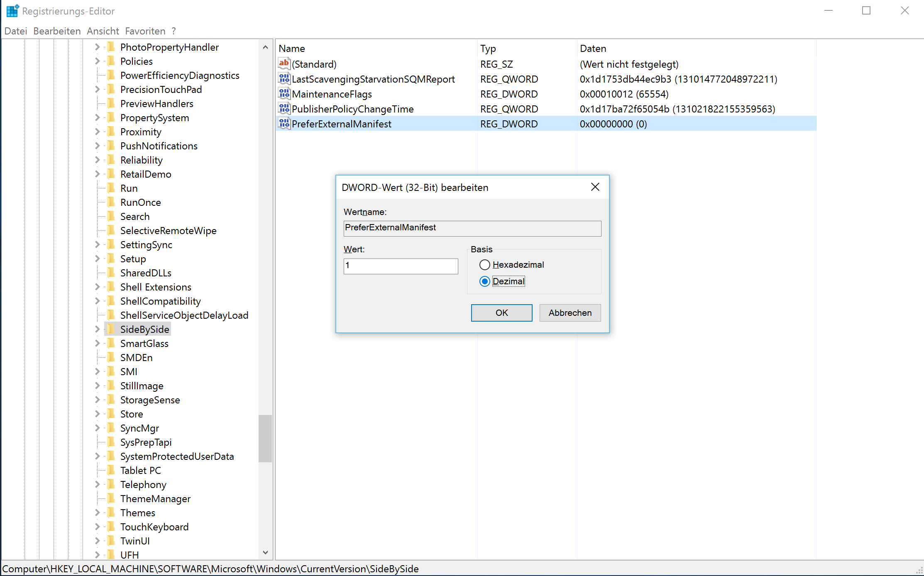924x576 pixels.
Task: Select the Store folder icon
Action: pos(111,414)
